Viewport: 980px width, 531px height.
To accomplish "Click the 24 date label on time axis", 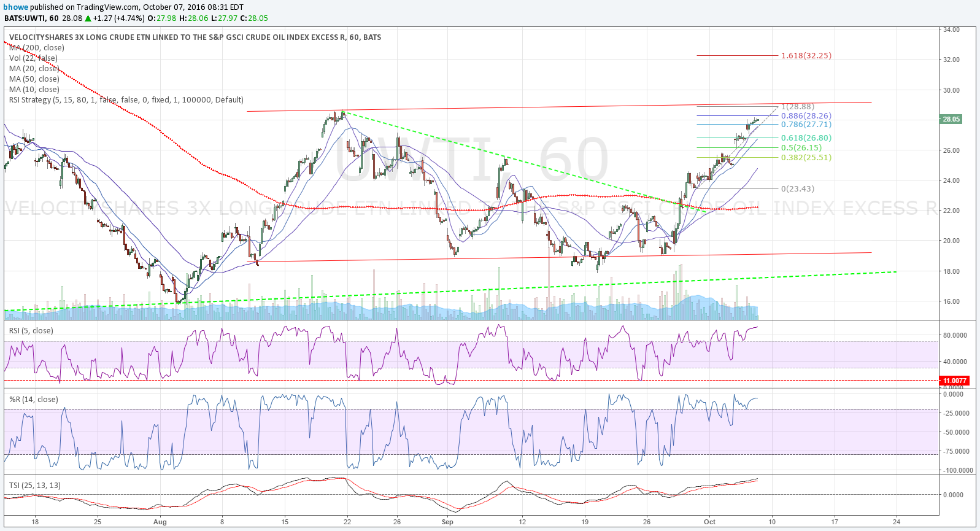I will point(897,522).
